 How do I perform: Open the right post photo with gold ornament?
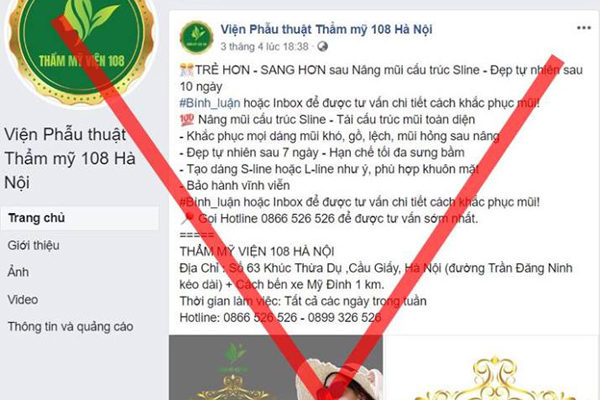(491, 367)
